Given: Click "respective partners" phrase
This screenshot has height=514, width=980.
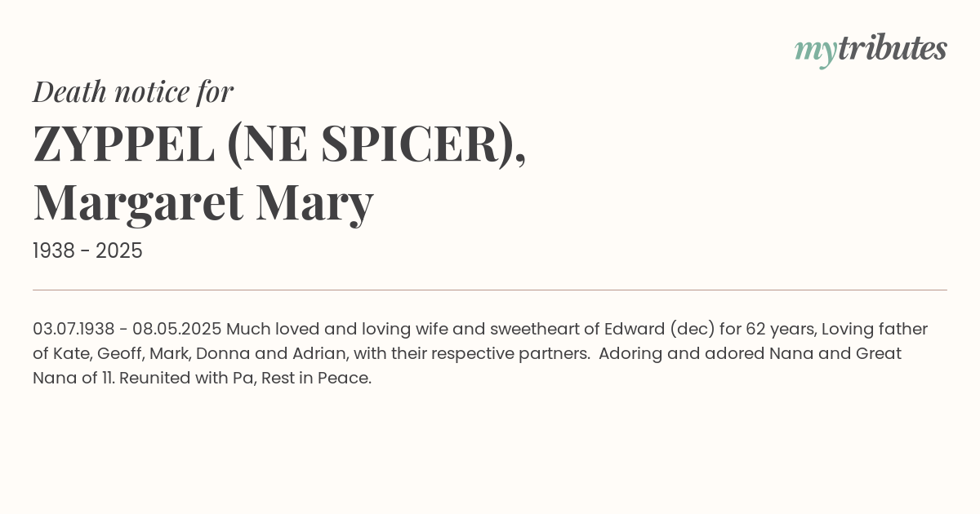Looking at the screenshot, I should coord(519,354).
